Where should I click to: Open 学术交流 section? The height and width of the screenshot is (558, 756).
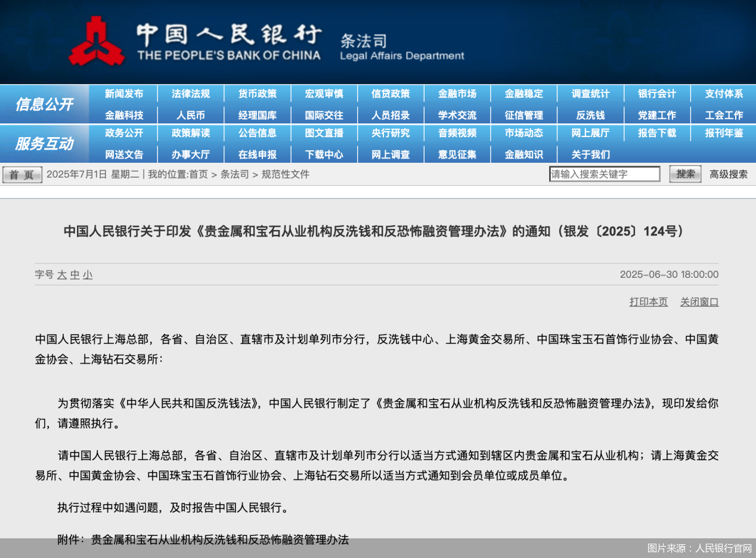coord(457,115)
